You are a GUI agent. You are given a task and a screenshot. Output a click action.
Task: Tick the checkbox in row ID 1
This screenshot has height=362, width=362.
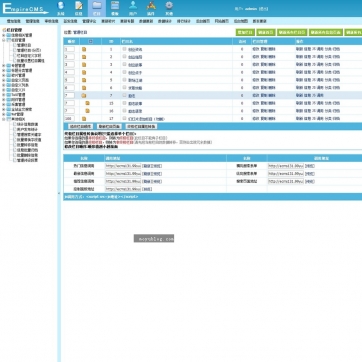(124, 49)
